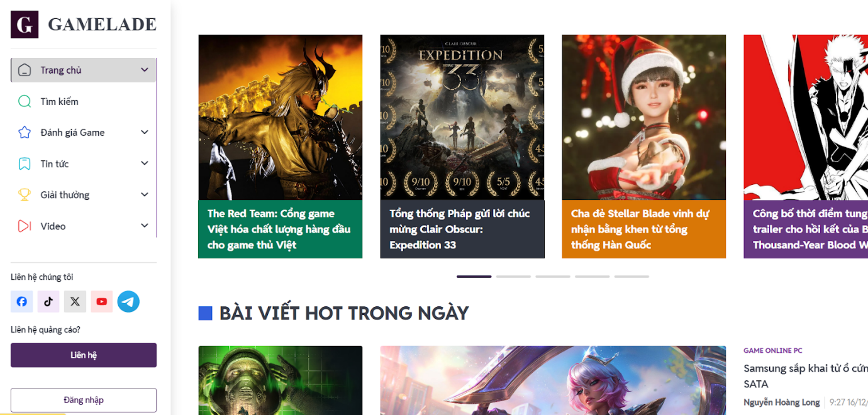Open the Stellar Blade Santa hat thumbnail
Image resolution: width=868 pixels, height=415 pixels.
643,118
